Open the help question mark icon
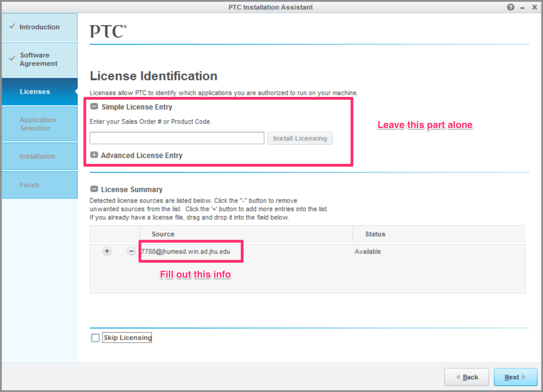Viewport: 543px width, 392px height. coord(510,7)
